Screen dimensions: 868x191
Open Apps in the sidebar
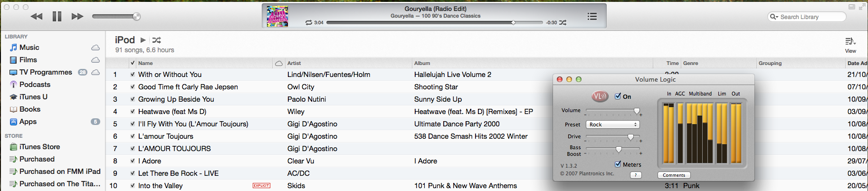click(x=28, y=122)
